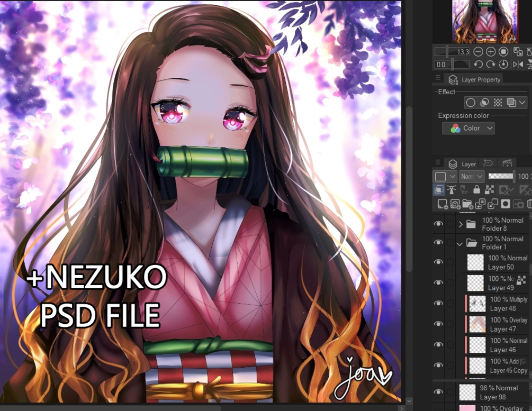Click the layer opacity value 100
Screen dimensions: 532x411
523,176
